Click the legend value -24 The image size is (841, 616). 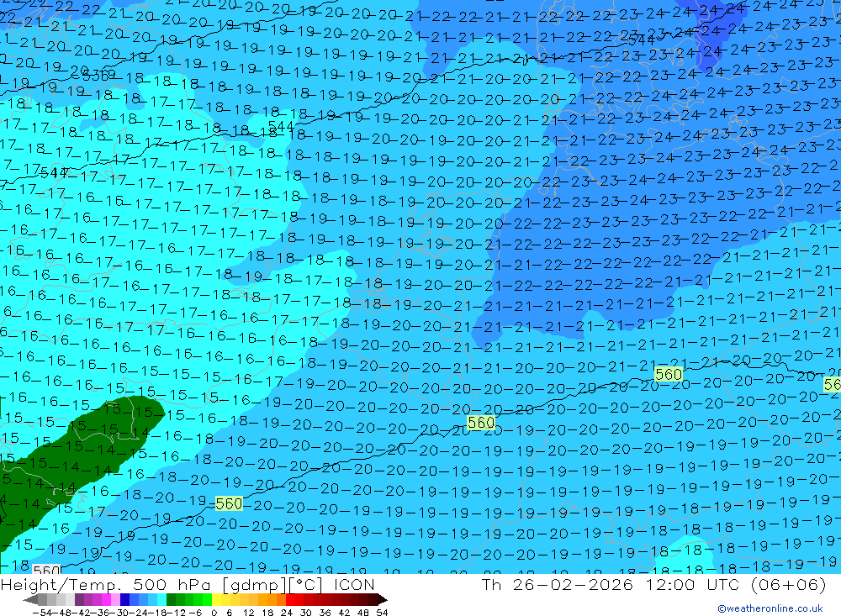tap(138, 613)
